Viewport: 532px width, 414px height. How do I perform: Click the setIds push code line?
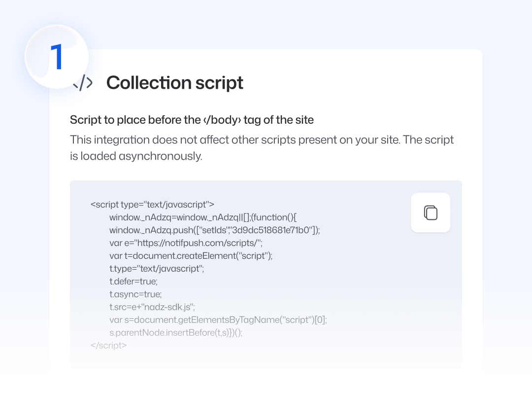tap(214, 230)
